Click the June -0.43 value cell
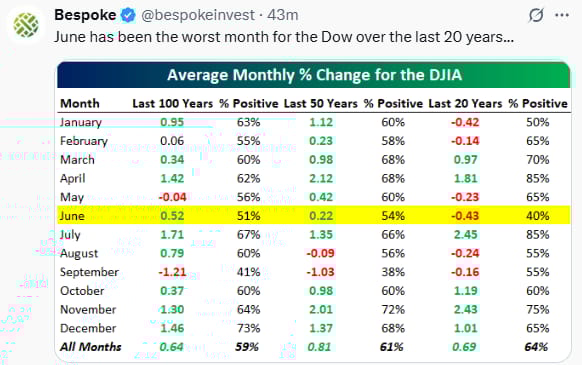The height and width of the screenshot is (365, 582). pos(465,216)
